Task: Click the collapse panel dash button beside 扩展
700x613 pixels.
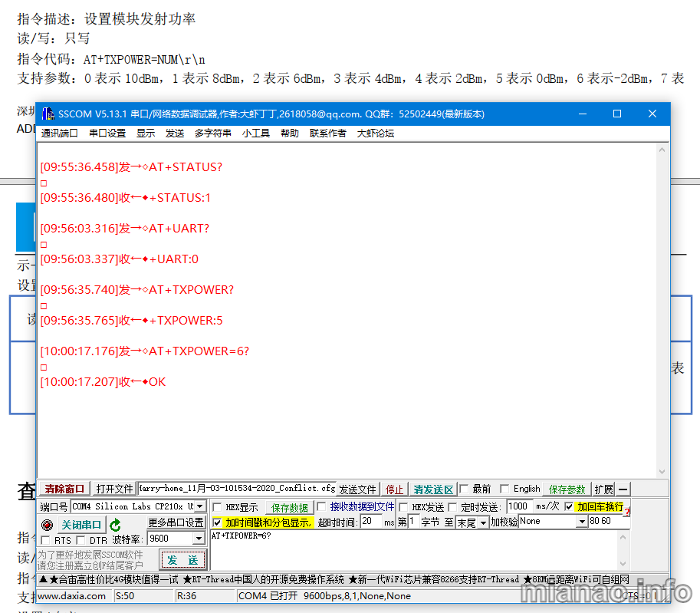Action: click(x=623, y=489)
